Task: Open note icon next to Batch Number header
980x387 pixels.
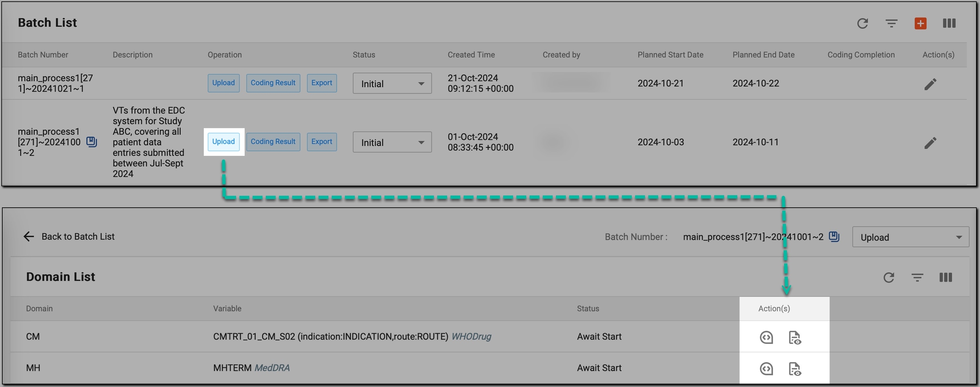Action: tap(834, 237)
